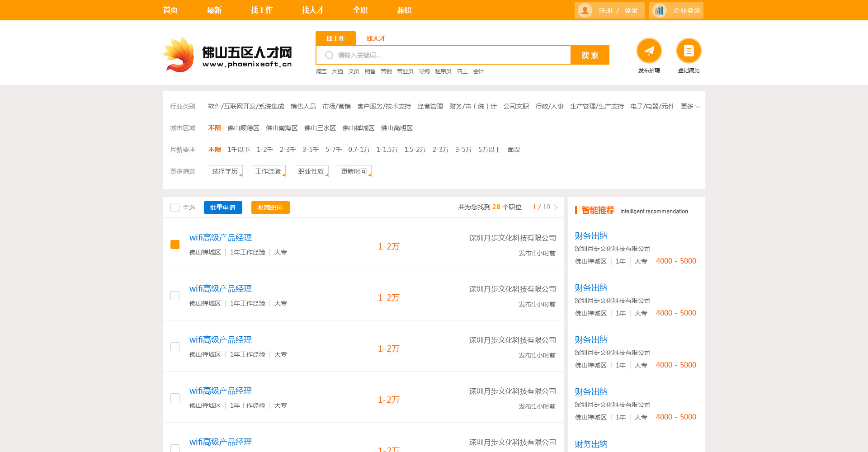Uncheck the first wifi高级产品经理 job checkbox
This screenshot has height=452, width=868.
[x=175, y=245]
